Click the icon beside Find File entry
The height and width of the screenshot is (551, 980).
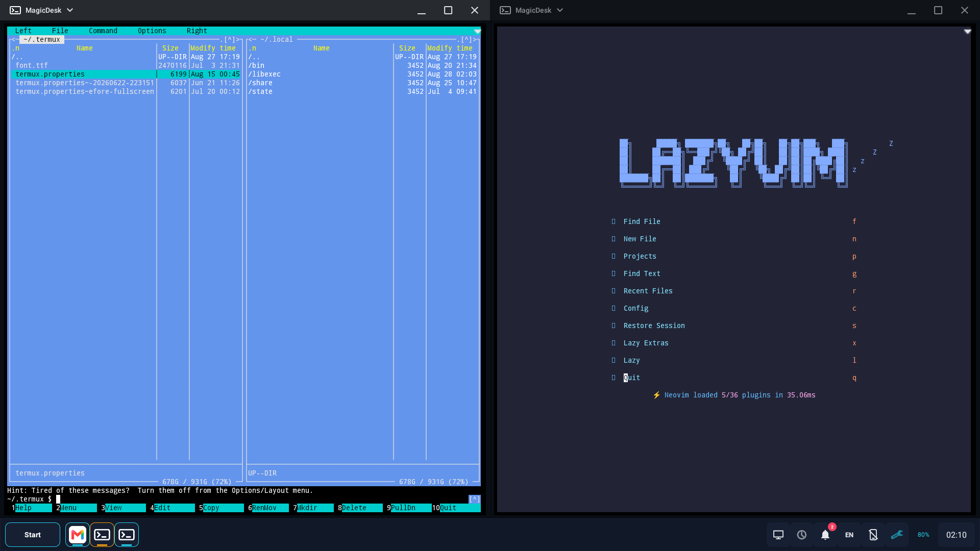point(614,221)
